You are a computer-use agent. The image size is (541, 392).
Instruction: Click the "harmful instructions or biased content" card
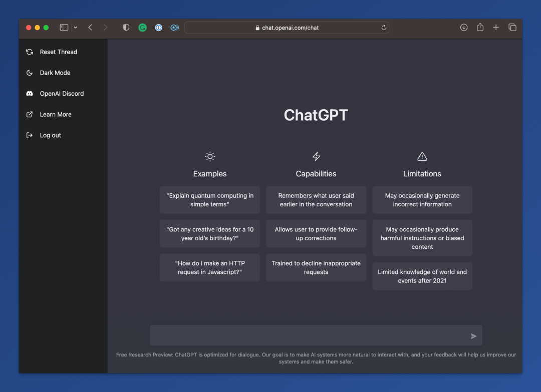click(x=422, y=238)
